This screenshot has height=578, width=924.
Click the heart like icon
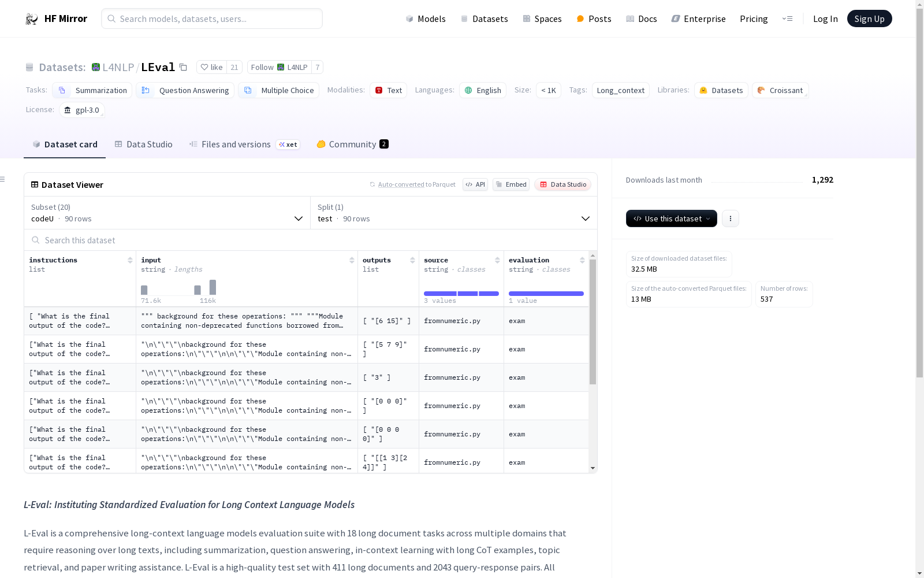(204, 67)
